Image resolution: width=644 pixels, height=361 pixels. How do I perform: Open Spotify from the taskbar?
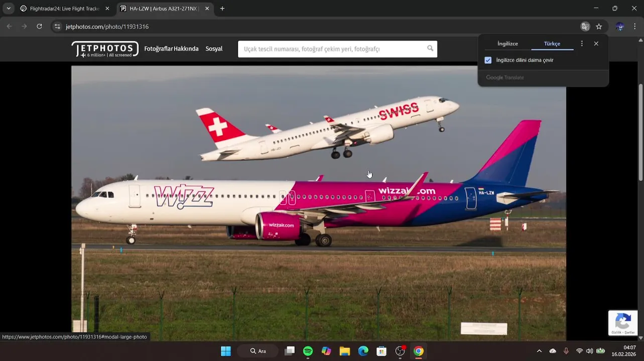coord(308,351)
